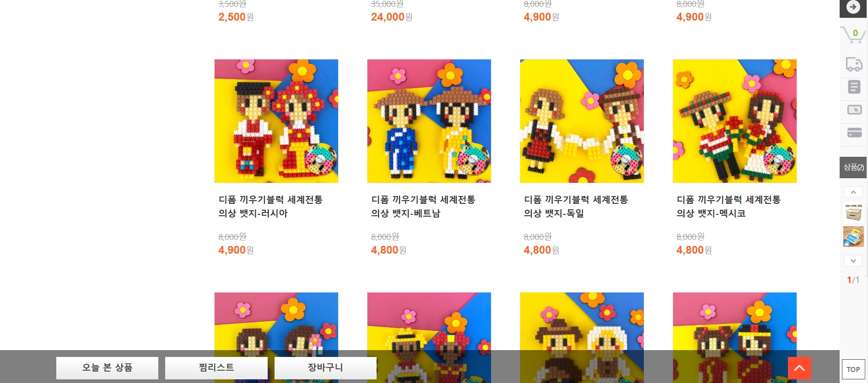Click the Germany costume badge product image
Screen dimensions: 868x383
tap(582, 121)
